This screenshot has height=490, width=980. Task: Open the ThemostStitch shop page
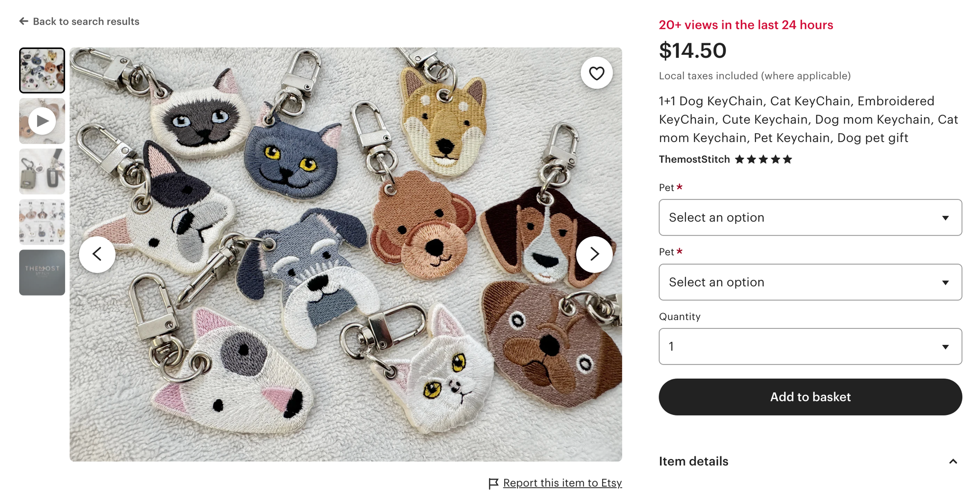coord(694,159)
